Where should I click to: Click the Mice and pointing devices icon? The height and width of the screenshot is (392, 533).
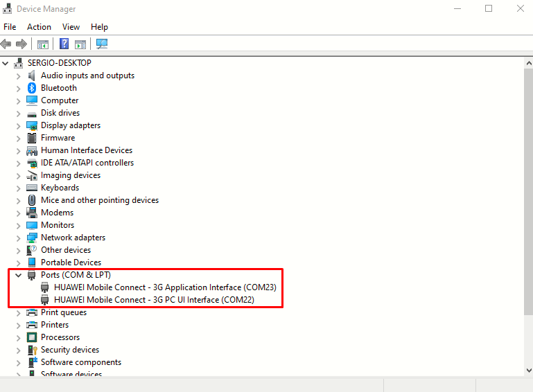(x=32, y=200)
